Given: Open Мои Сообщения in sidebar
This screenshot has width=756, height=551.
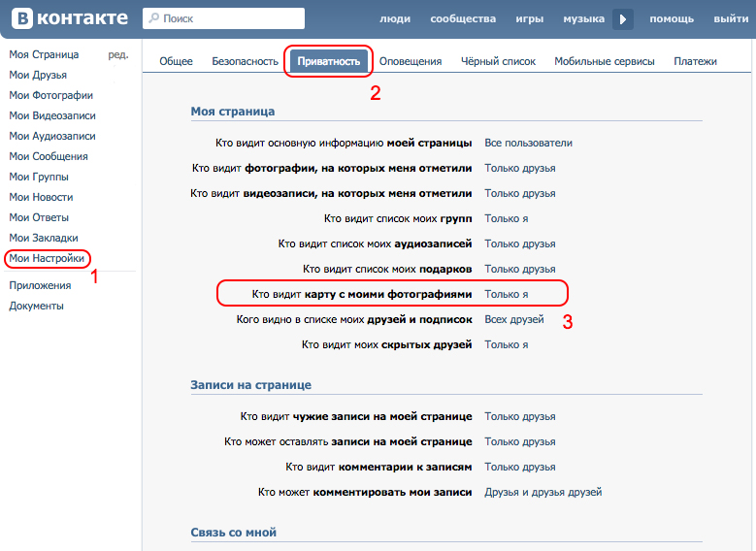Looking at the screenshot, I should (49, 156).
